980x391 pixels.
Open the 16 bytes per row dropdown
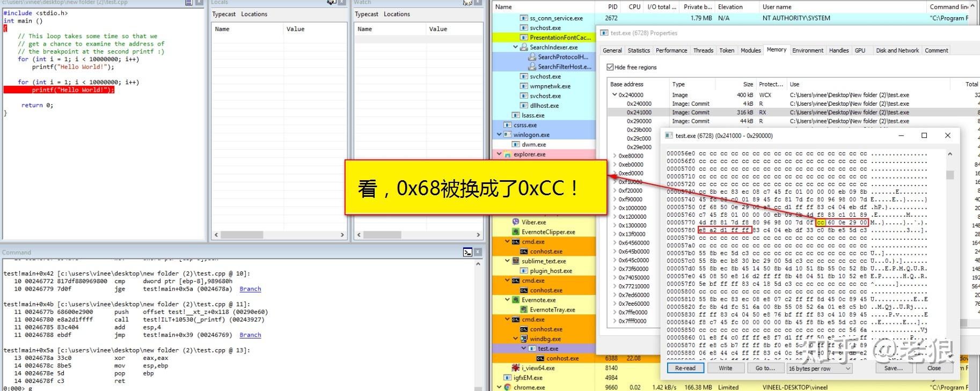pyautogui.click(x=820, y=368)
